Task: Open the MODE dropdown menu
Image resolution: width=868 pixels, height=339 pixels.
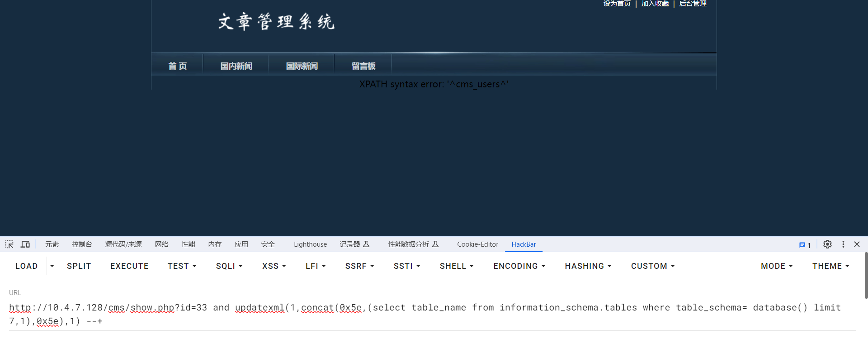Action: [x=777, y=266]
